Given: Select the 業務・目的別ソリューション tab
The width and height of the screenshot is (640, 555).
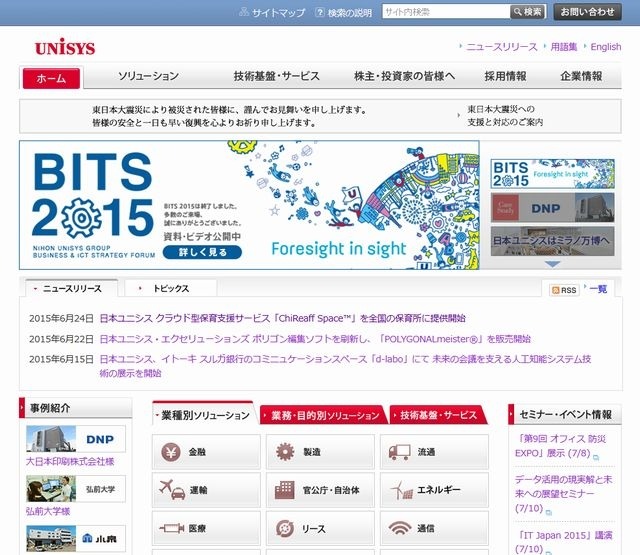Looking at the screenshot, I should 322,415.
